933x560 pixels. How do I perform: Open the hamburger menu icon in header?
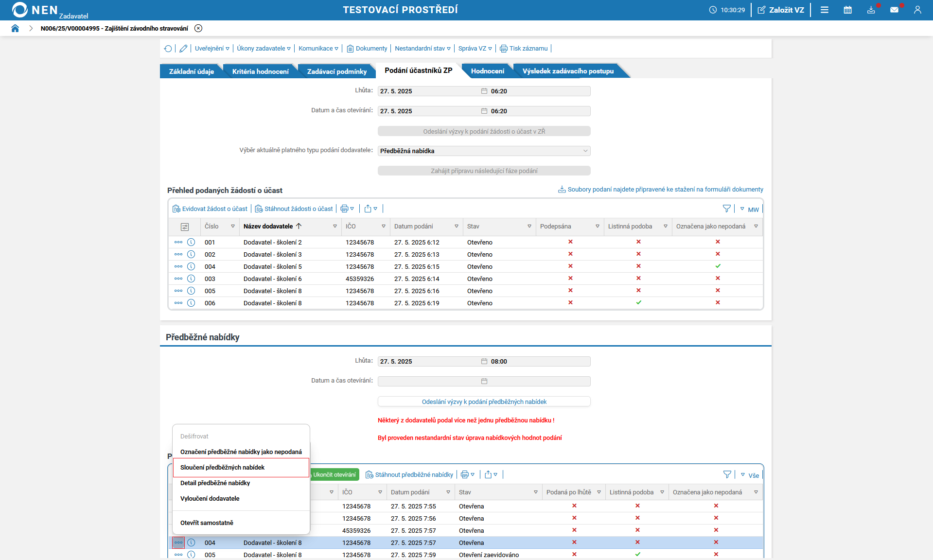(x=825, y=10)
